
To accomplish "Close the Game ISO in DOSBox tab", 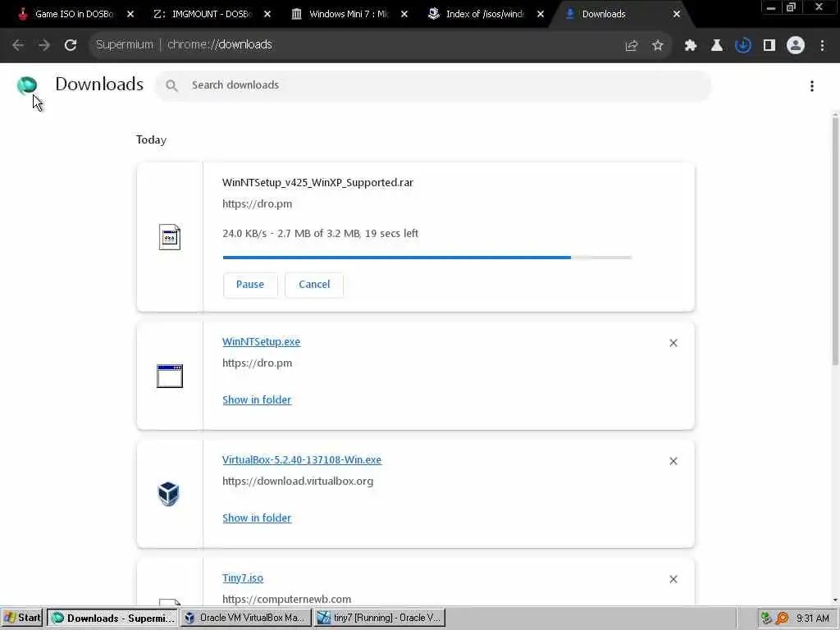I will coord(130,15).
